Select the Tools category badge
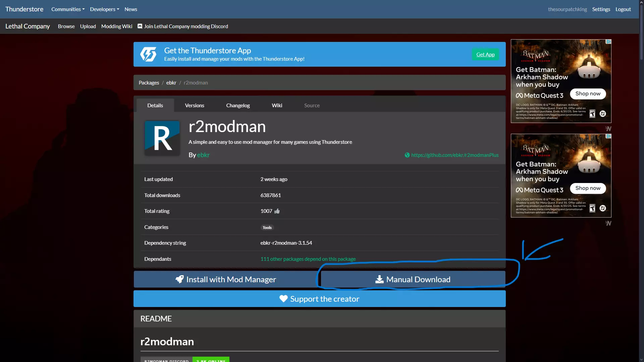This screenshot has height=362, width=644. click(267, 228)
